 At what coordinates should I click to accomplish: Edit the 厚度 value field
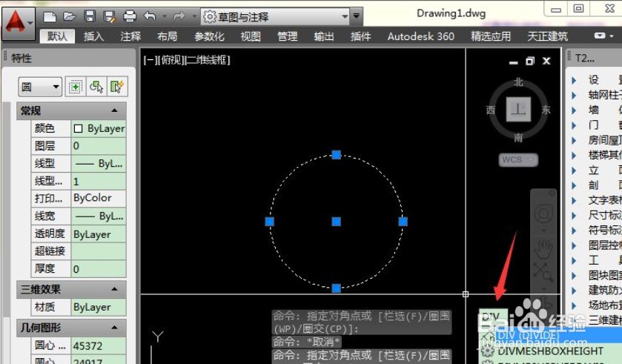[x=99, y=269]
